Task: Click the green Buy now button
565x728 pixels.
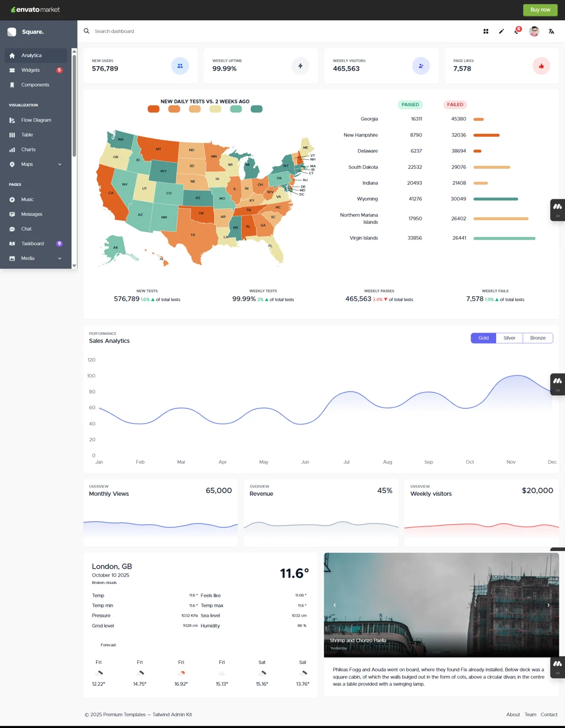Action: pos(540,10)
